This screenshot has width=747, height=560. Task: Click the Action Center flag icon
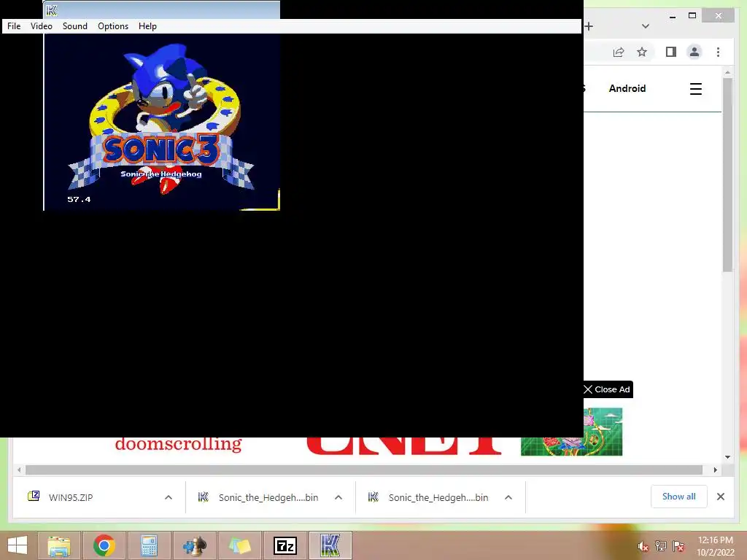tap(678, 546)
